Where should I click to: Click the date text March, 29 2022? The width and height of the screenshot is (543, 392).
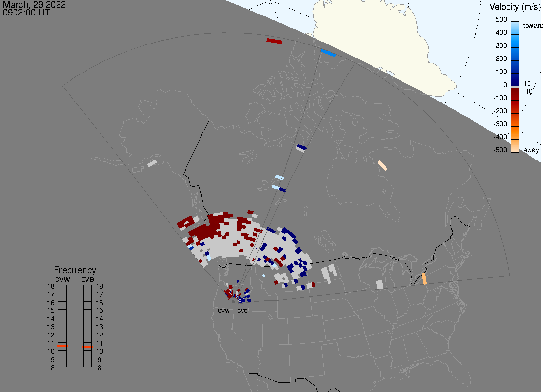[x=34, y=4]
